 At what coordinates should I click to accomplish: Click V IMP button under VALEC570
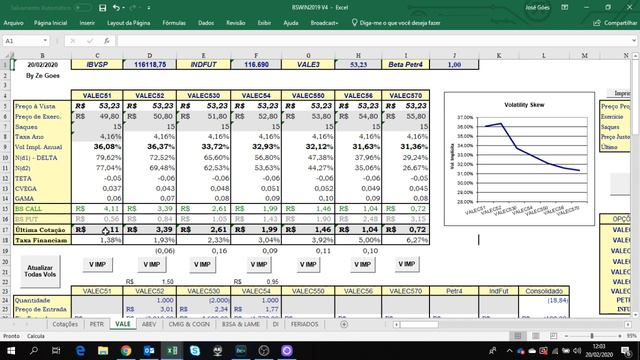(x=407, y=264)
